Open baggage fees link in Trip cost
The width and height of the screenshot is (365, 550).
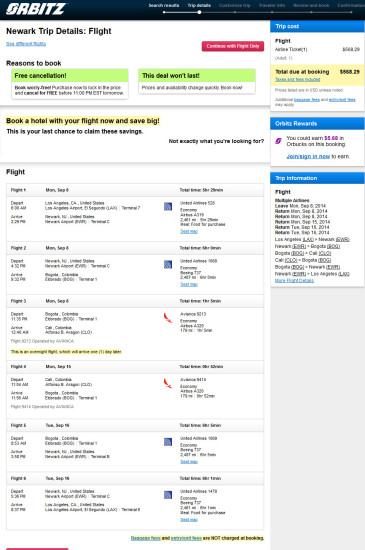point(307,100)
